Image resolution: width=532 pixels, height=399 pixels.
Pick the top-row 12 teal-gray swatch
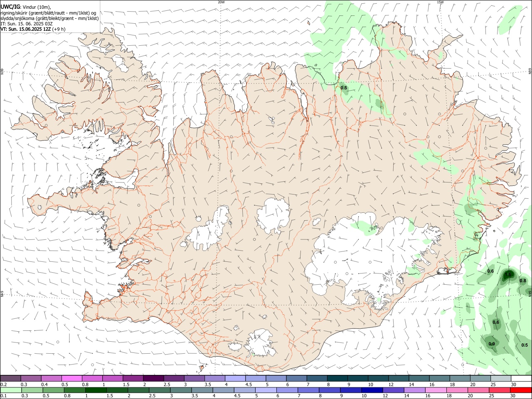tap(399, 378)
